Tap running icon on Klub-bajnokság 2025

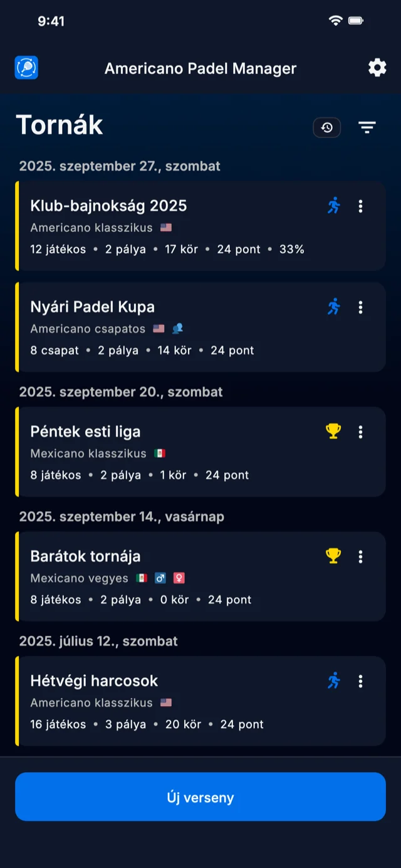coord(334,206)
